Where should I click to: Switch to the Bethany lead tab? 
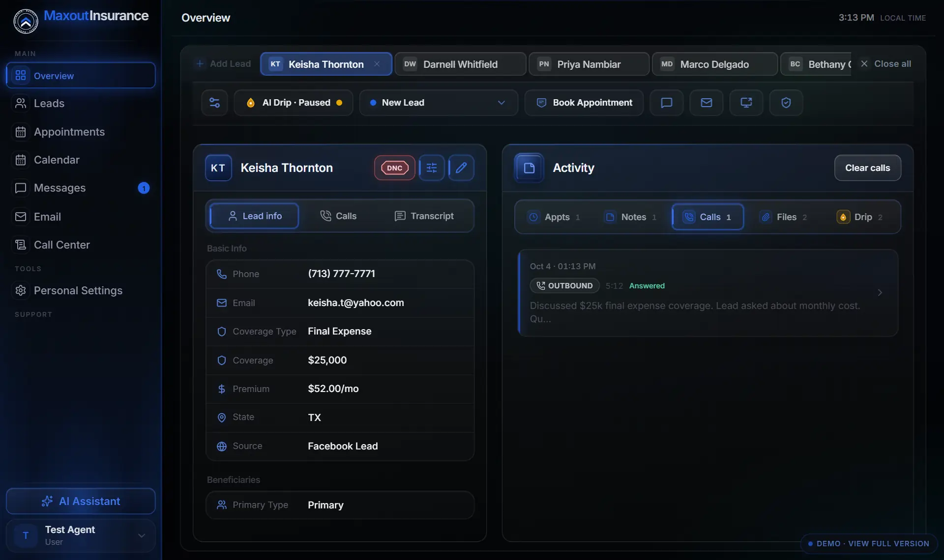[x=816, y=64]
